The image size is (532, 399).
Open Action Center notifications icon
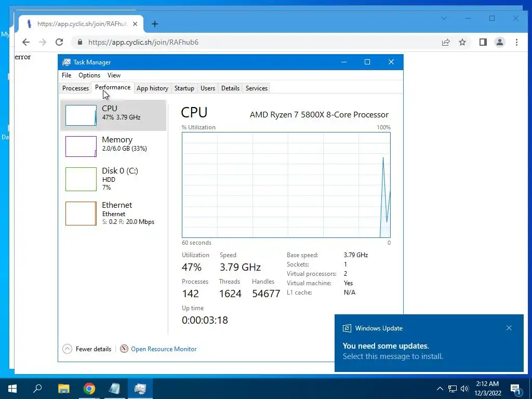coord(516,389)
